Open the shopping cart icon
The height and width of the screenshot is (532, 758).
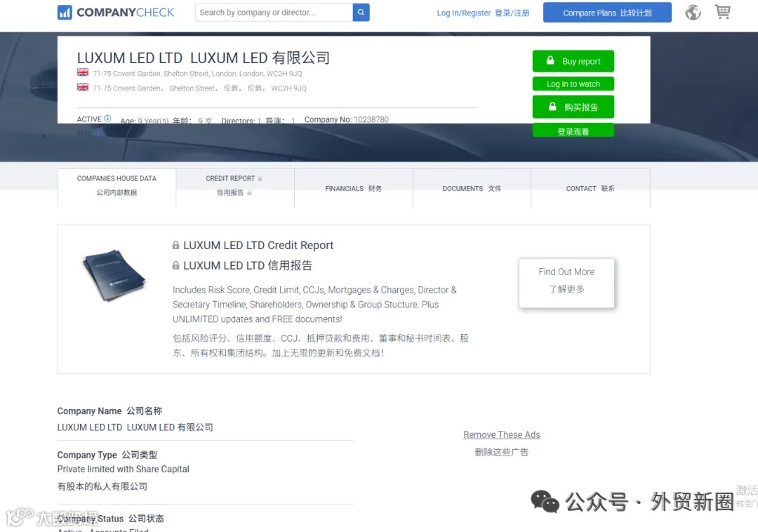coord(722,12)
